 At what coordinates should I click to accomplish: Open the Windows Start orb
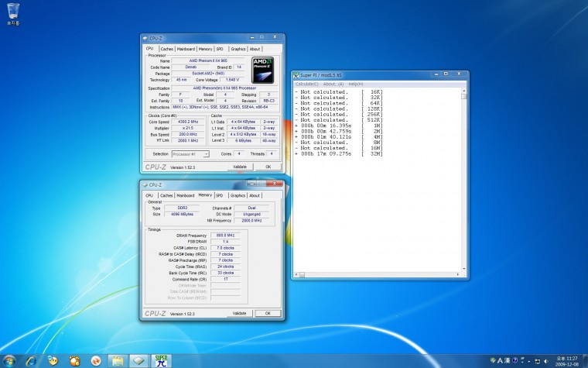(x=9, y=361)
